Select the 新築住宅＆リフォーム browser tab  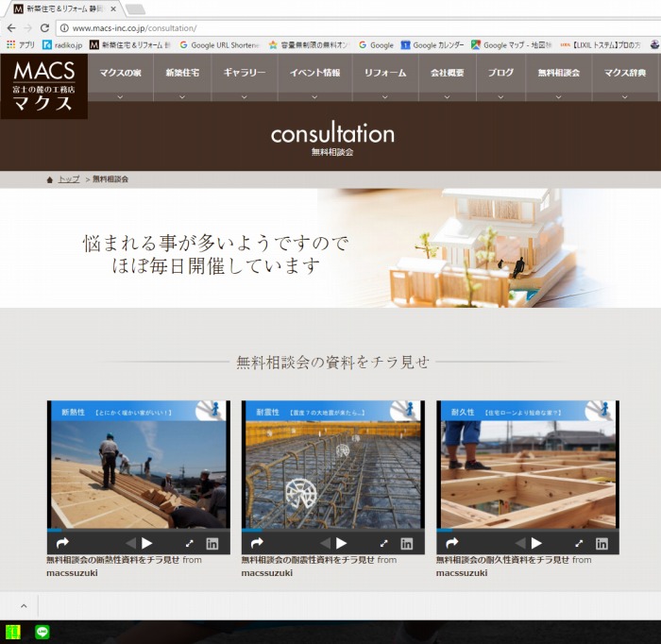tap(63, 8)
